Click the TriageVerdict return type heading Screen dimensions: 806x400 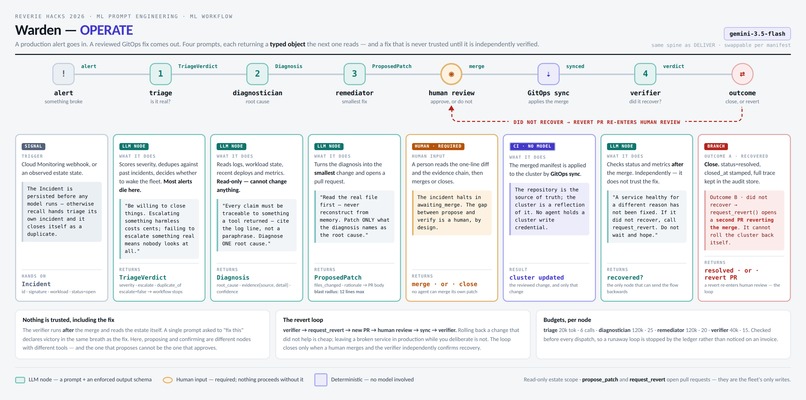(141, 277)
